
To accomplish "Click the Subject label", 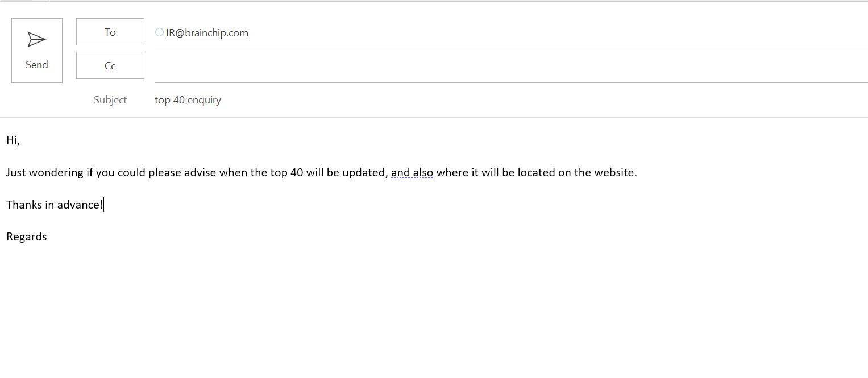I will 110,100.
